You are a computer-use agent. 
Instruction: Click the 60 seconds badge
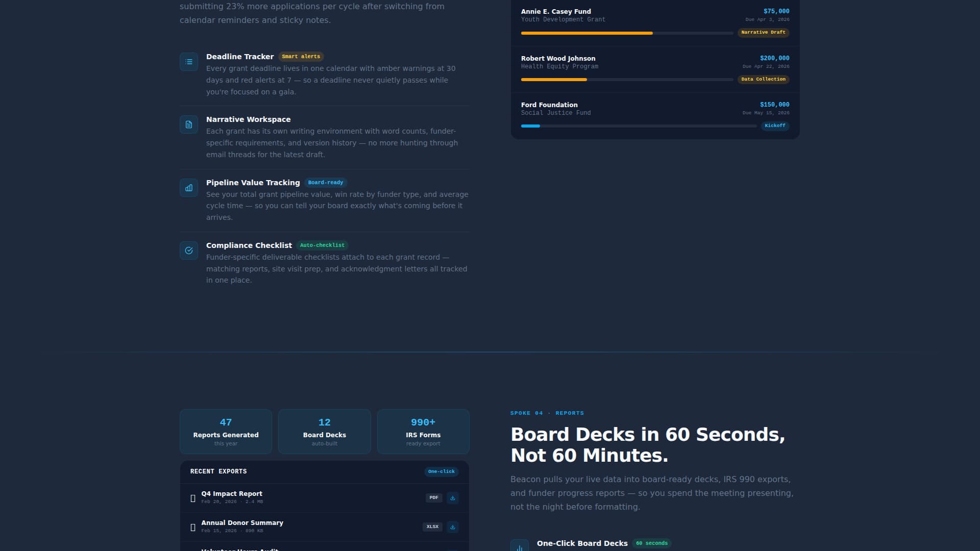click(x=652, y=543)
